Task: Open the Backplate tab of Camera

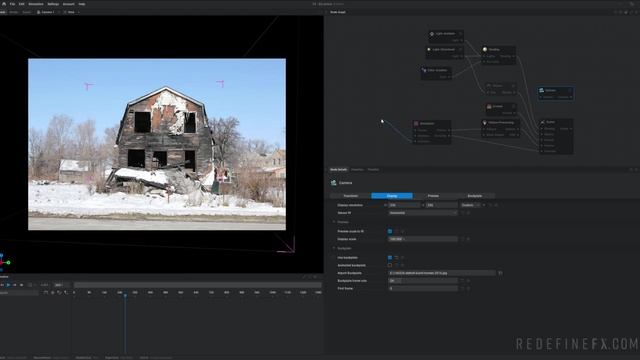Action: 474,196
